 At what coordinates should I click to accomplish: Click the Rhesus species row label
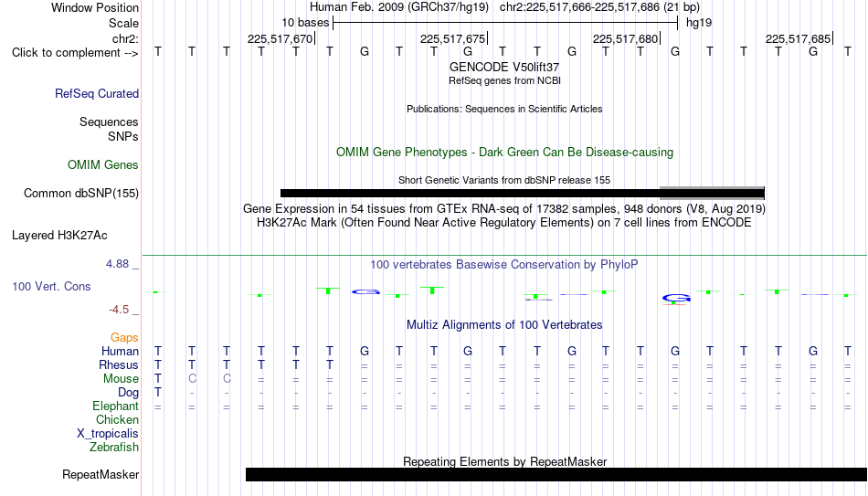click(119, 365)
